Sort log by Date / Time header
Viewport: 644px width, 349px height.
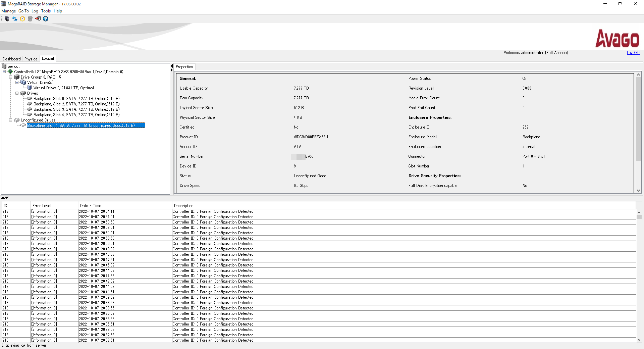click(x=125, y=206)
